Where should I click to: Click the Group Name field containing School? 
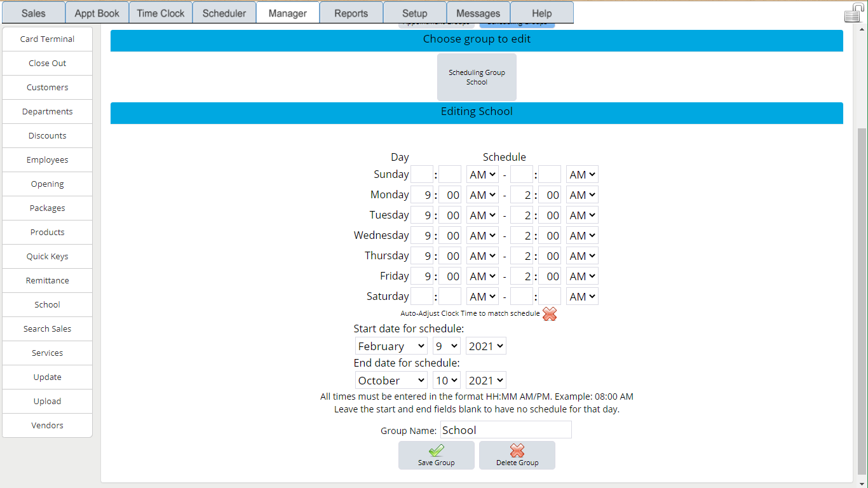click(x=506, y=430)
